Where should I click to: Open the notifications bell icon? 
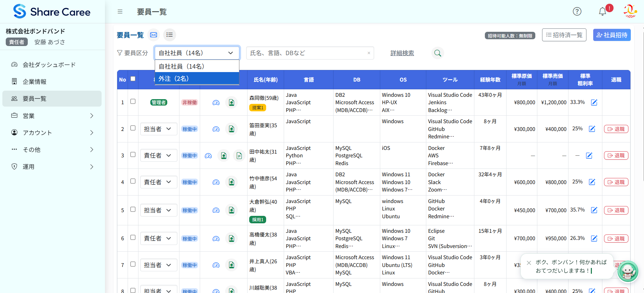click(x=602, y=12)
